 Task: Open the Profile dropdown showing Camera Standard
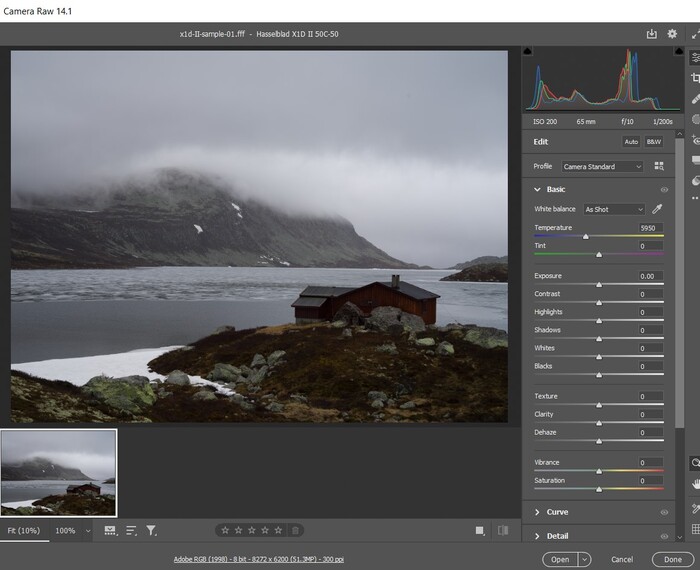coord(601,166)
